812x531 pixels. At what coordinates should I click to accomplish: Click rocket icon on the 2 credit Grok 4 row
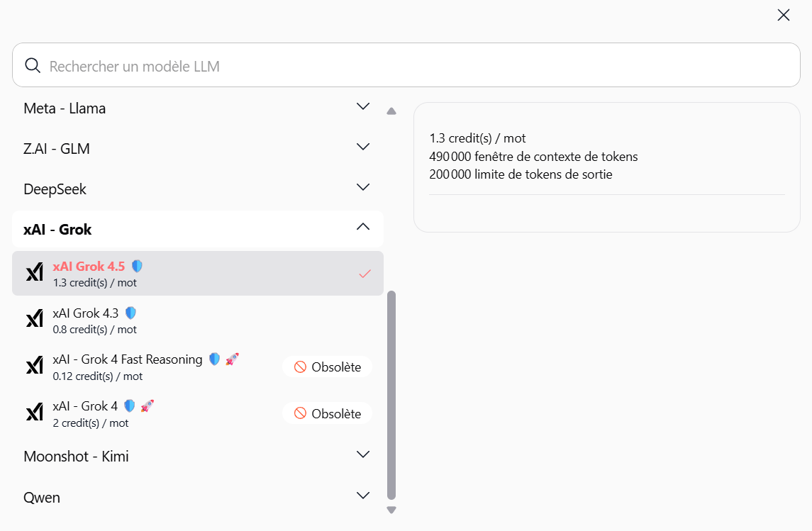[x=147, y=406]
